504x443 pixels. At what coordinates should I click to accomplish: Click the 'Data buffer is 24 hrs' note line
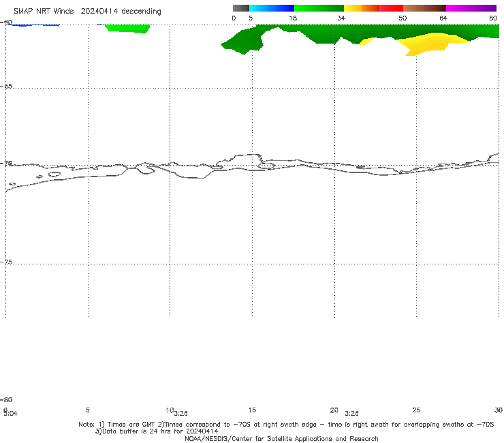157,431
